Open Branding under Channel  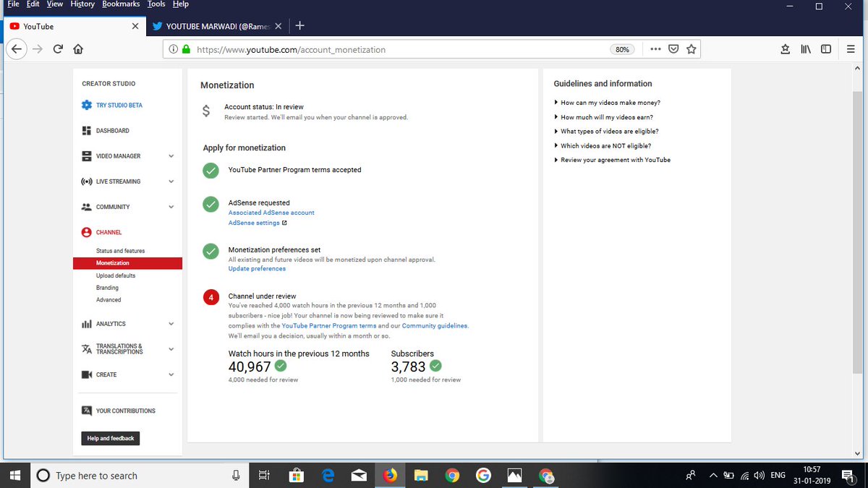coord(107,288)
